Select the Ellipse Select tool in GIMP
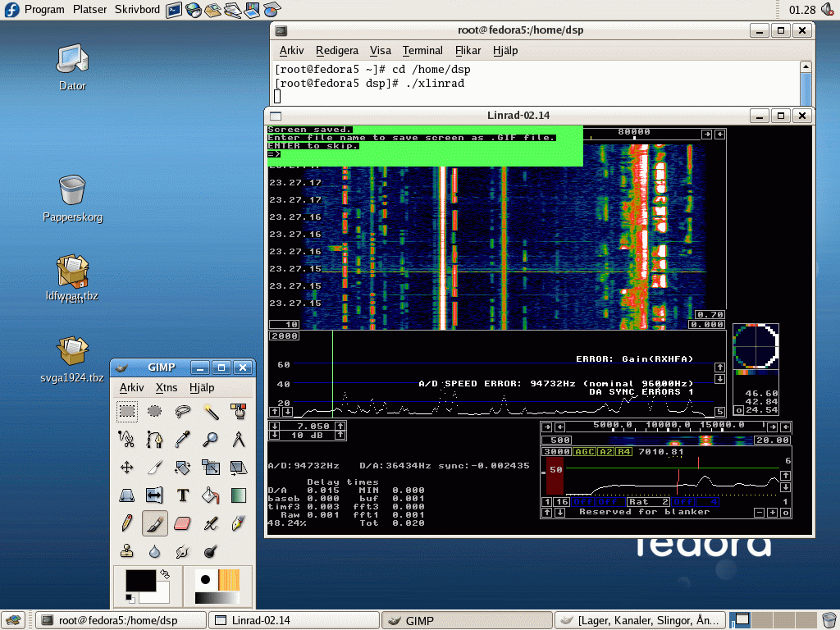This screenshot has height=630, width=840. tap(155, 412)
